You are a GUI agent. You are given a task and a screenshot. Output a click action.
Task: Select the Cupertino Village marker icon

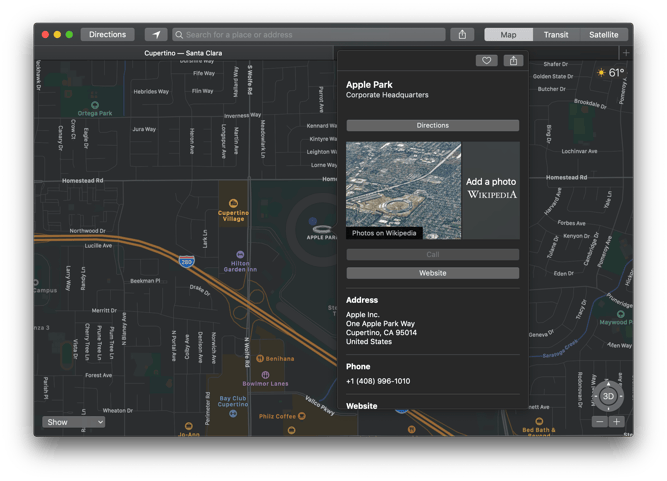[233, 203]
